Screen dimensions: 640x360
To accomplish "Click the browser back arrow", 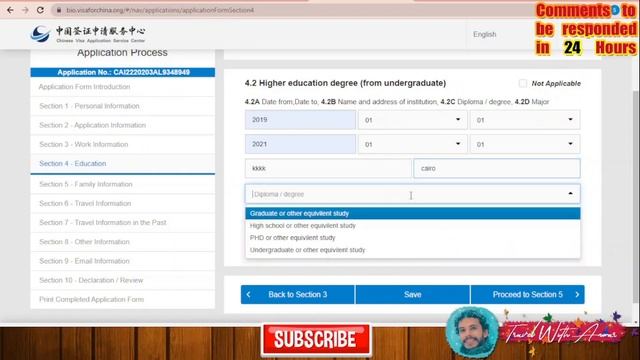I will pyautogui.click(x=10, y=10).
